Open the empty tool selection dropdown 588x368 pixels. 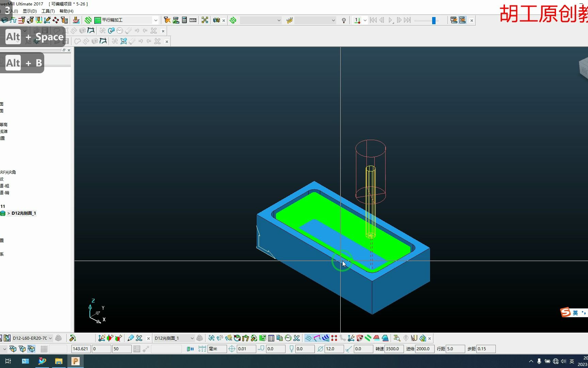click(x=333, y=20)
